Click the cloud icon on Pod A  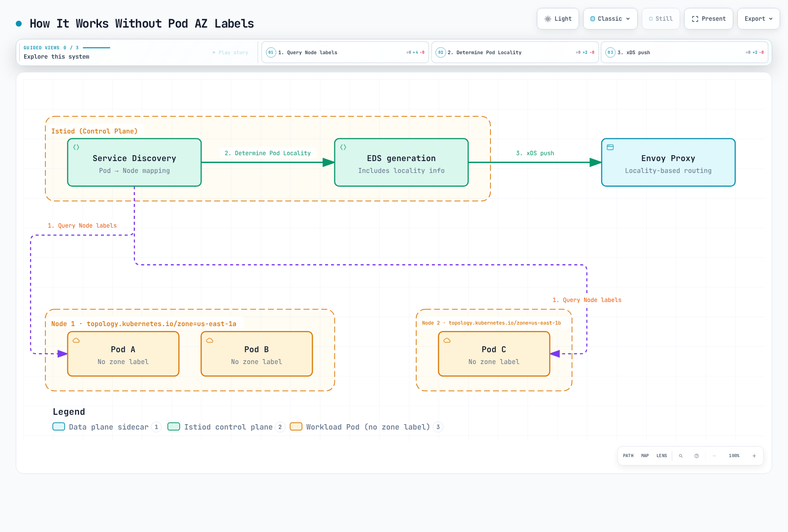pyautogui.click(x=76, y=340)
